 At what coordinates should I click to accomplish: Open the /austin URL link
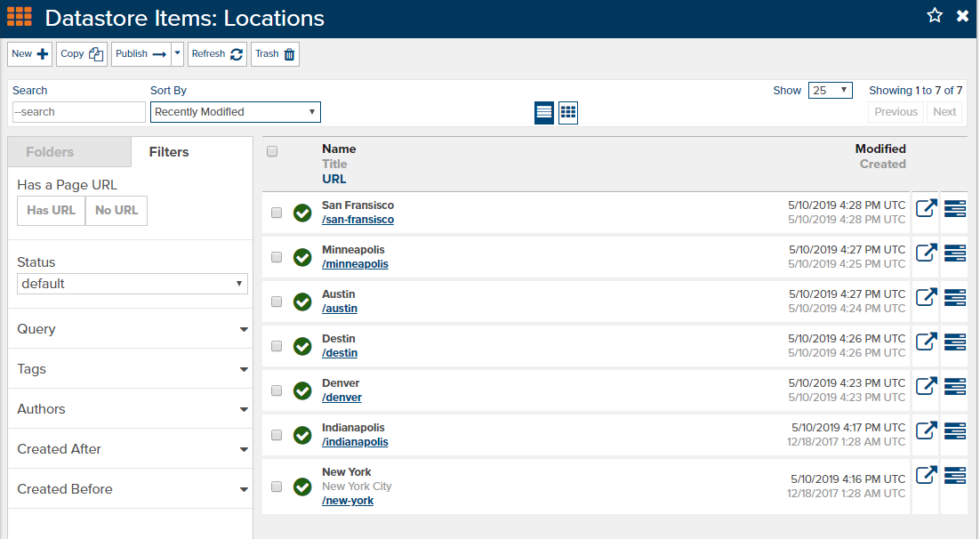pyautogui.click(x=340, y=309)
